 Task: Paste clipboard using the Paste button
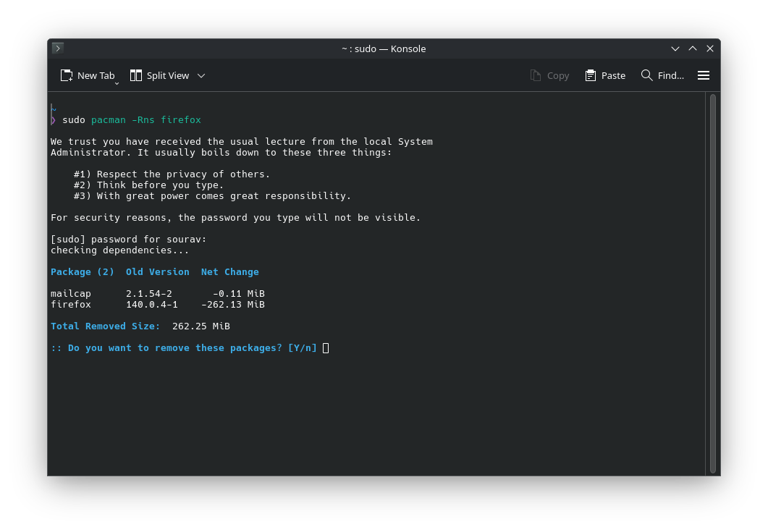(605, 75)
